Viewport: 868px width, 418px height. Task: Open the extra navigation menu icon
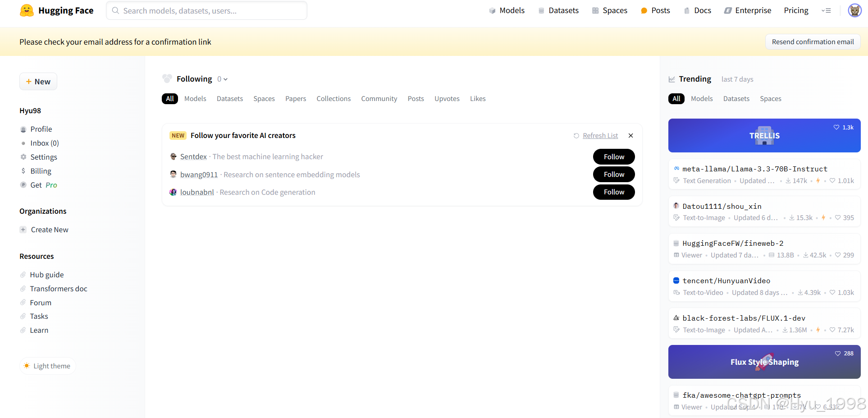point(826,10)
